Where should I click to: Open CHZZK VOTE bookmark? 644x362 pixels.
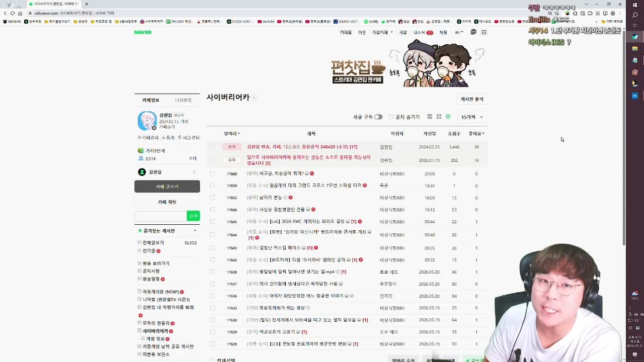[240, 22]
